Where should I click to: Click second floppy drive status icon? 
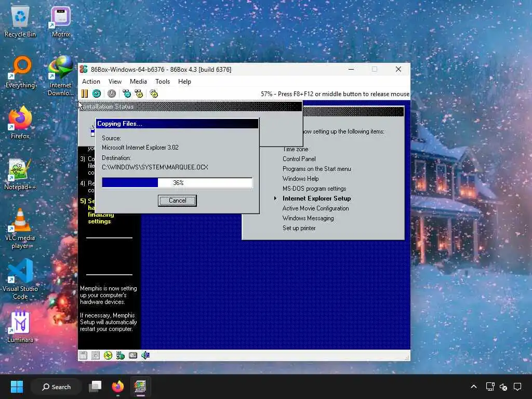(x=96, y=355)
